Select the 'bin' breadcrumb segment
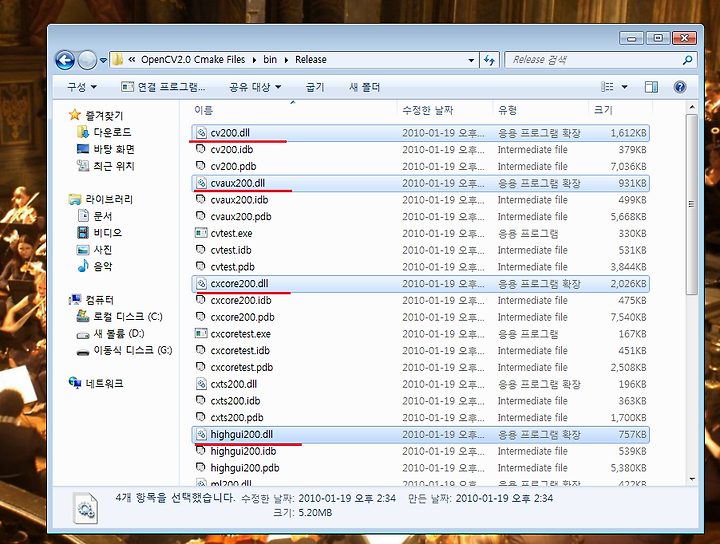Screen dimensions: 720x544 (270, 60)
